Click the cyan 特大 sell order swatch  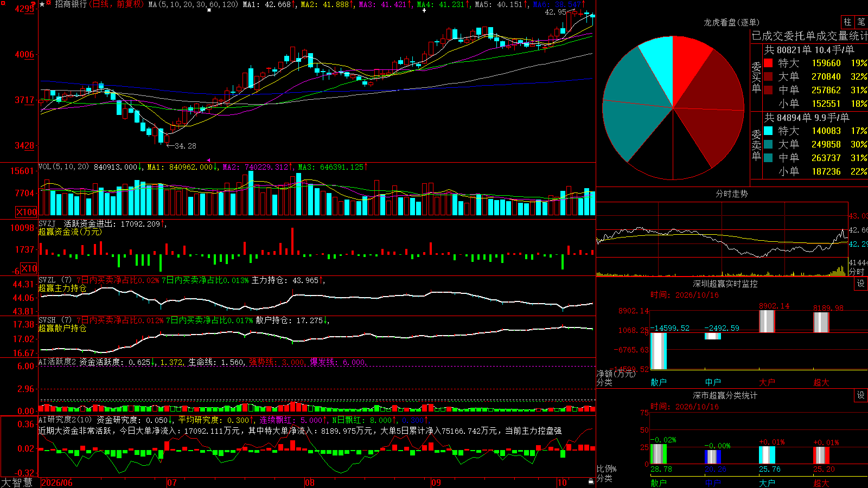(768, 131)
